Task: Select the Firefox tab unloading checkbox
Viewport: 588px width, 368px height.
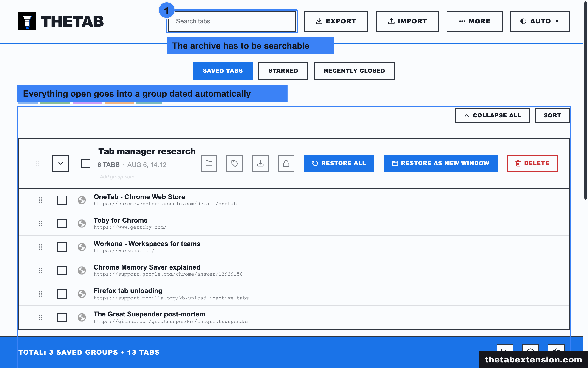Action: pos(62,294)
